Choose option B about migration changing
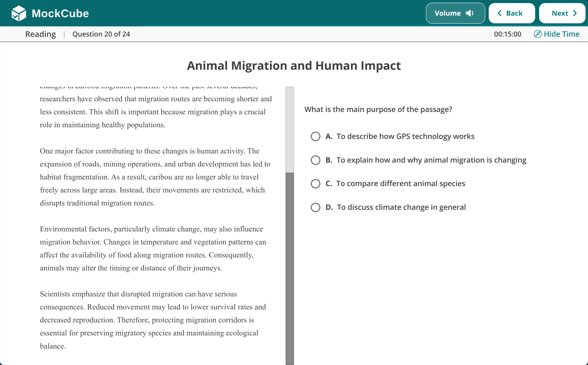This screenshot has height=365, width=588. (315, 160)
